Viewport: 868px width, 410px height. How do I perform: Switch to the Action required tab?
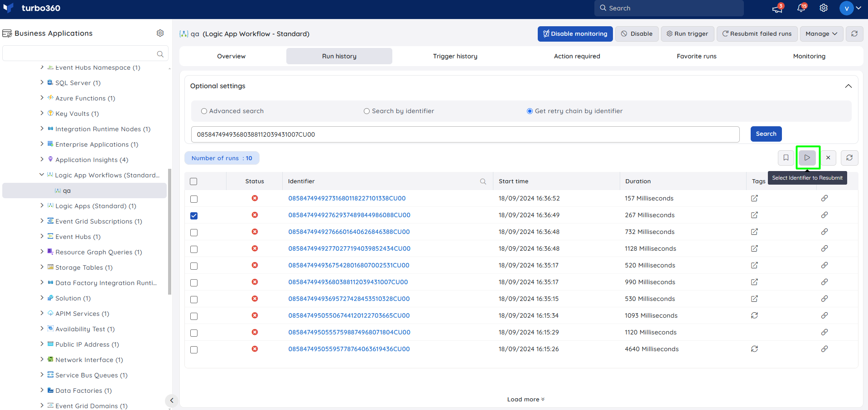(577, 56)
